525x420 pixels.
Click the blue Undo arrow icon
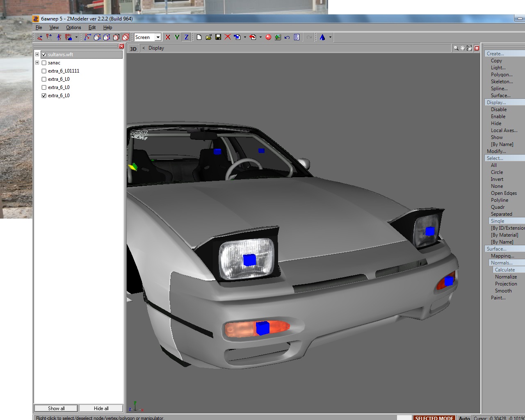[x=287, y=37]
